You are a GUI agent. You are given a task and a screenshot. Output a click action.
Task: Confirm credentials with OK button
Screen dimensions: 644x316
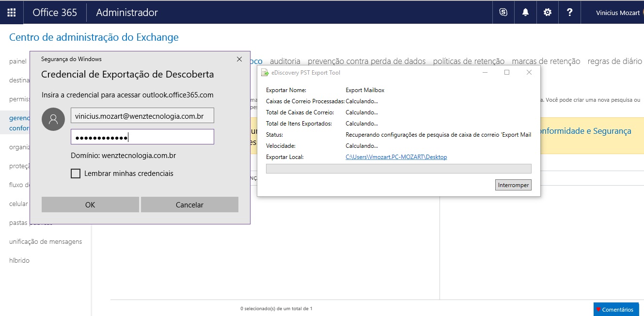[x=90, y=205]
